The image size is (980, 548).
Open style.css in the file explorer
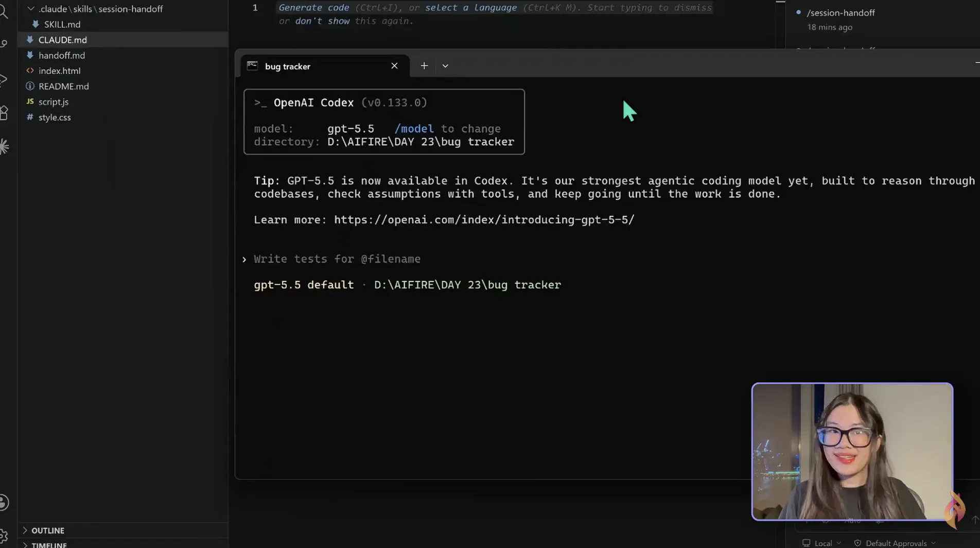point(54,117)
